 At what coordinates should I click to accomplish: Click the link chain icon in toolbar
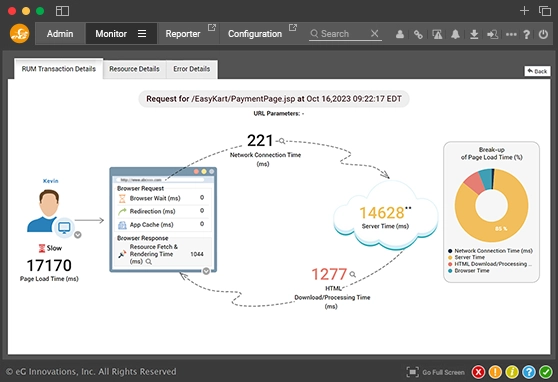[418, 34]
